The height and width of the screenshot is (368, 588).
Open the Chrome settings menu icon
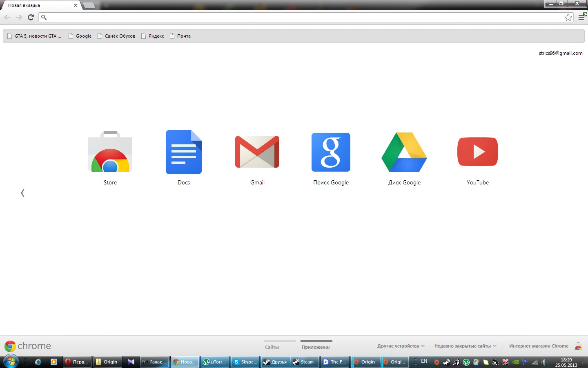click(581, 17)
